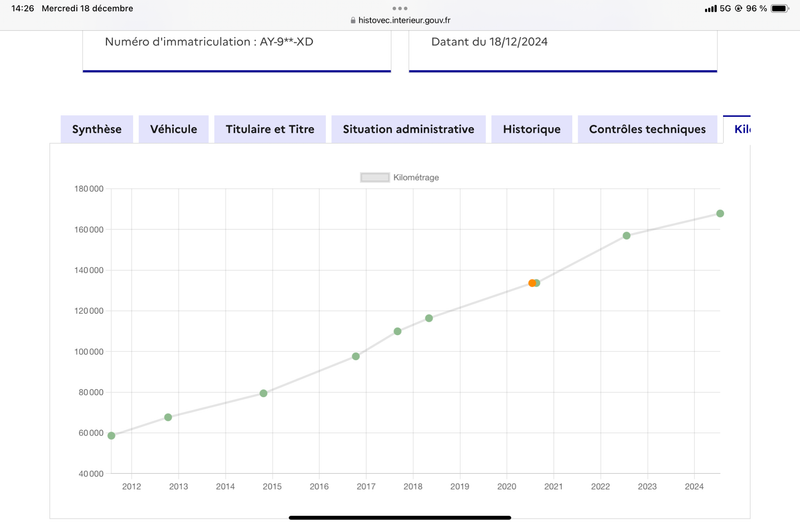Click the Datant du 18/12/2024 text

point(489,42)
